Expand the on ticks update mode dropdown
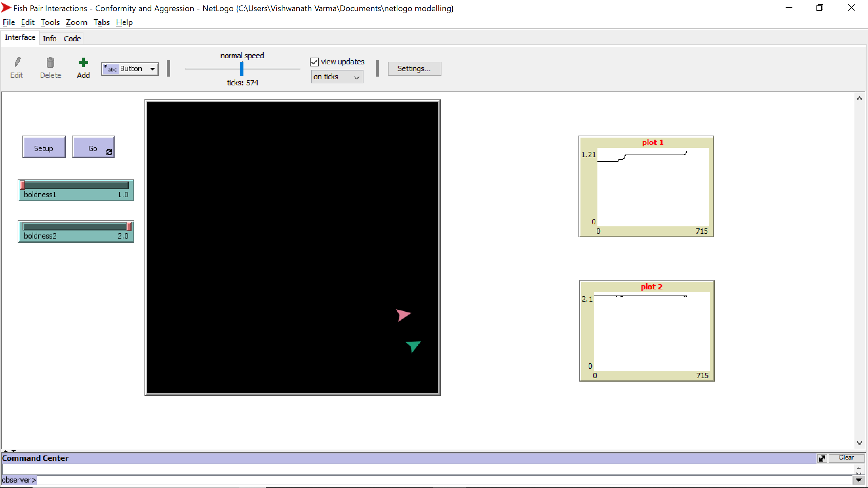This screenshot has width=868, height=488. tap(337, 77)
